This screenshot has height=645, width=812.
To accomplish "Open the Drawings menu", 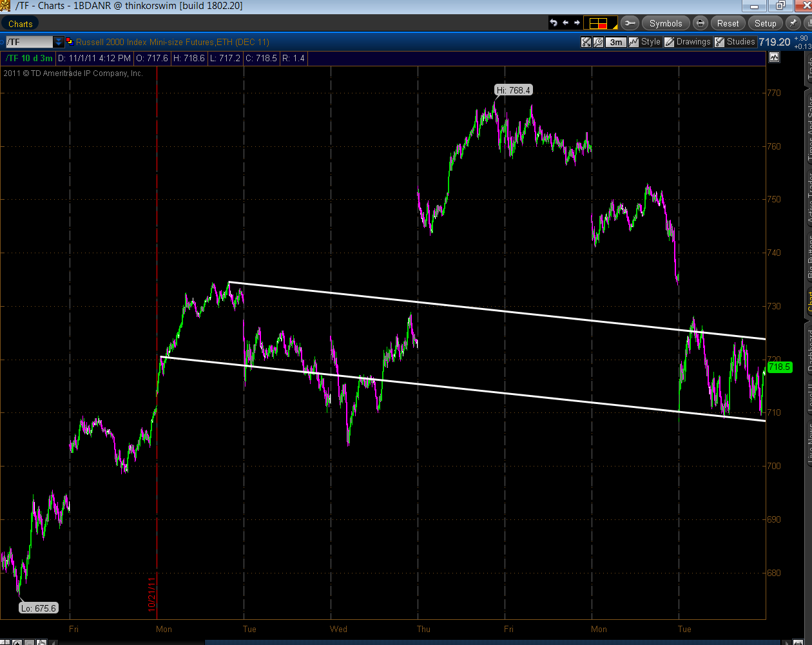I will click(687, 42).
